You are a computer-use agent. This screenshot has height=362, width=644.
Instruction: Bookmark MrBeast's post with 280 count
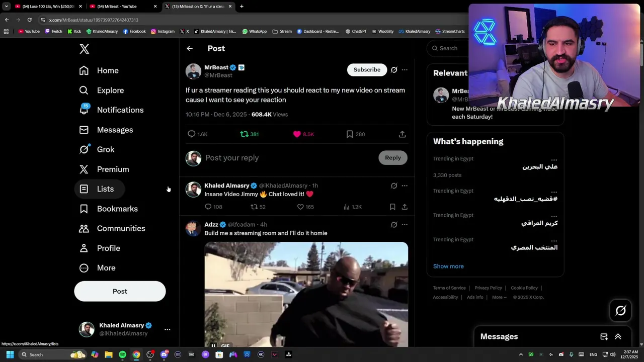[x=350, y=134]
